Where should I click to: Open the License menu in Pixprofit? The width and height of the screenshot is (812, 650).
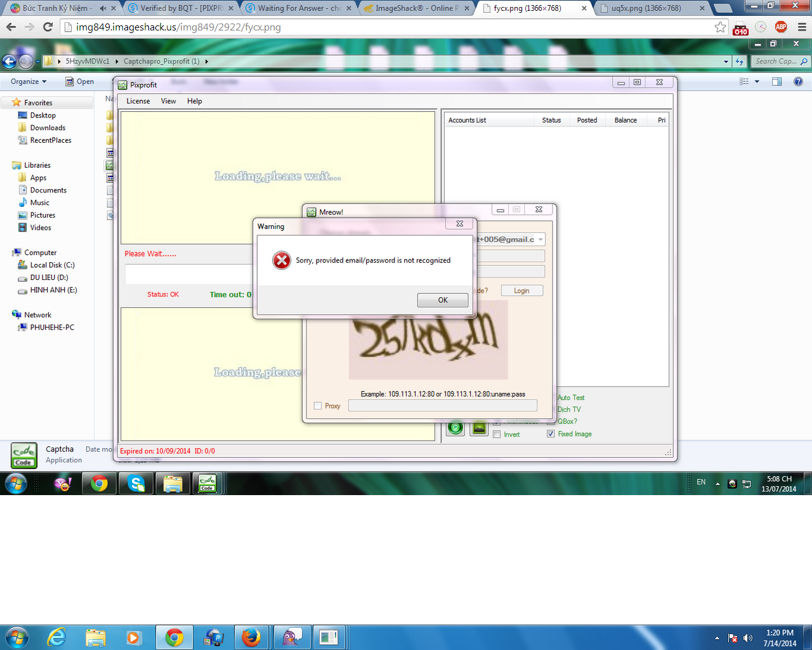pyautogui.click(x=138, y=101)
